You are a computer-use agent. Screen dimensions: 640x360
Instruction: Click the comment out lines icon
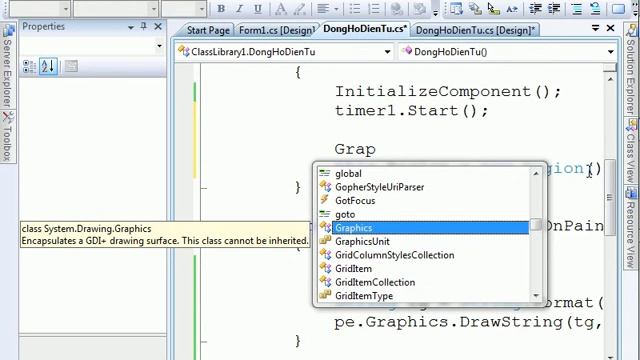point(577,9)
